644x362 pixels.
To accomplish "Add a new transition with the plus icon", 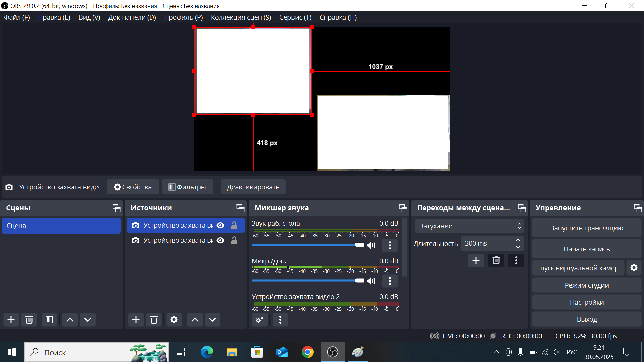I will (476, 260).
